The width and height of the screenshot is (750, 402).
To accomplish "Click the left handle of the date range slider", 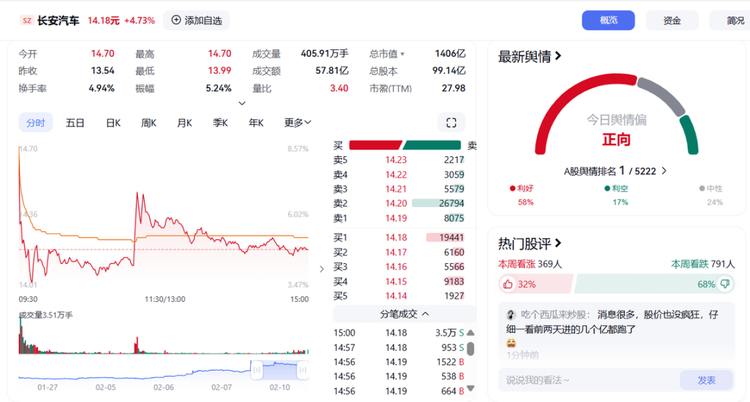I will click(256, 370).
